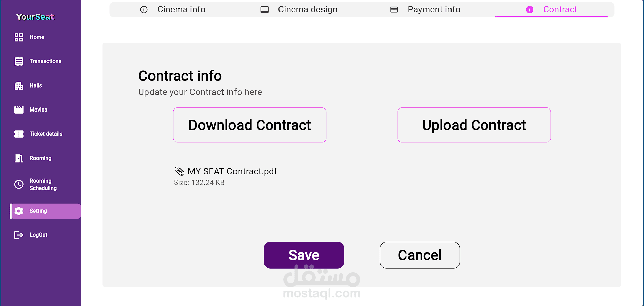This screenshot has width=644, height=306.
Task: Open Ticket details ticket icon
Action: tap(19, 134)
